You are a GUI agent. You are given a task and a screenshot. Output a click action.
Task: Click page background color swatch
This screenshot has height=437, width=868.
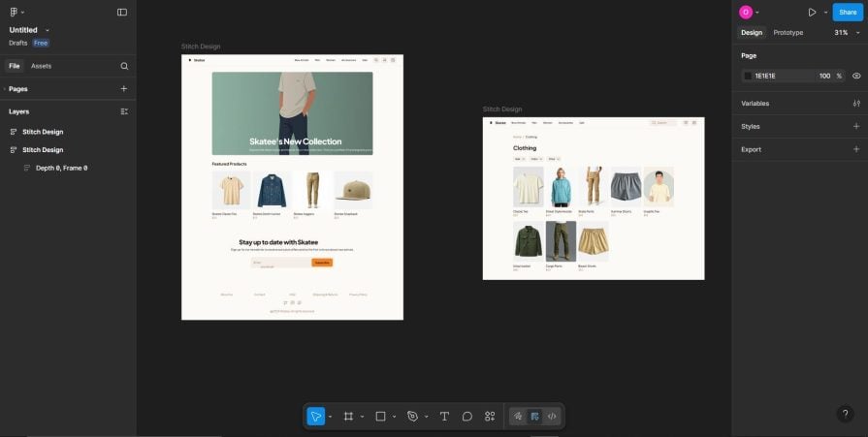pyautogui.click(x=748, y=76)
